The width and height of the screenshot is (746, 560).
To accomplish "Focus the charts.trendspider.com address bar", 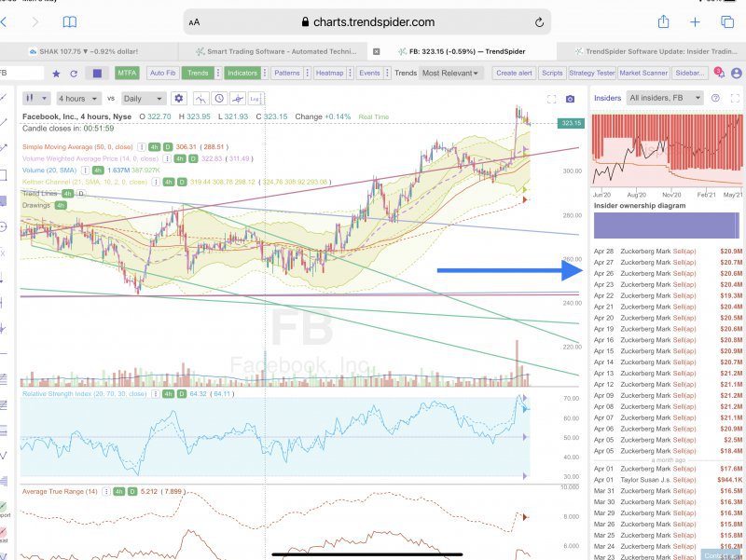I will tap(367, 21).
